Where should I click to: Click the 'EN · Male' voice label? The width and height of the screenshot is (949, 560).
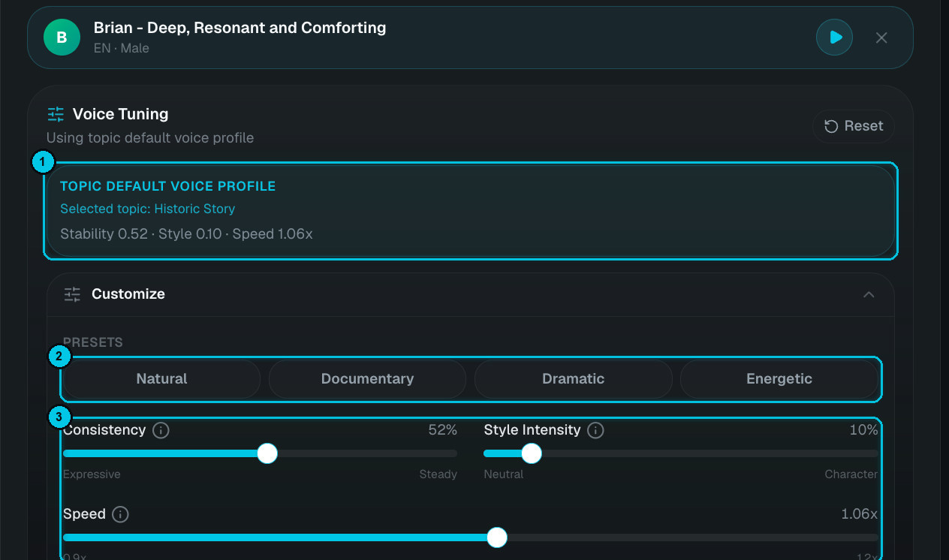pos(122,48)
